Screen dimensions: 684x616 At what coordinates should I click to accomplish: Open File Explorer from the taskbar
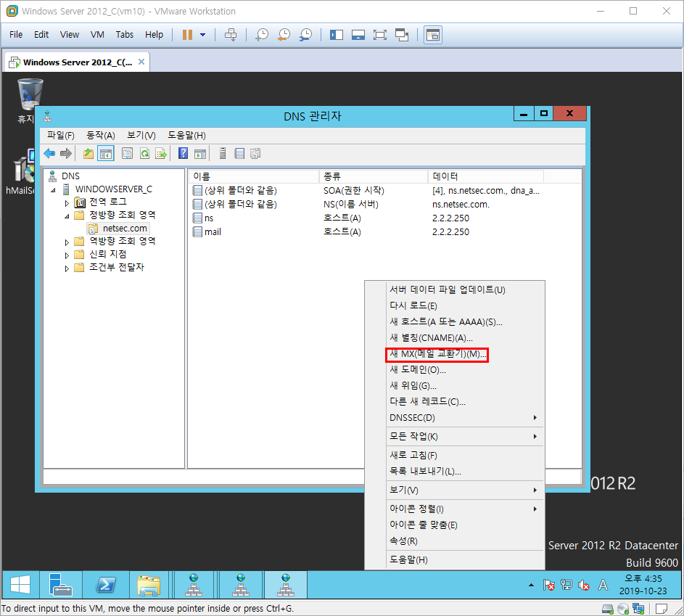(x=149, y=585)
